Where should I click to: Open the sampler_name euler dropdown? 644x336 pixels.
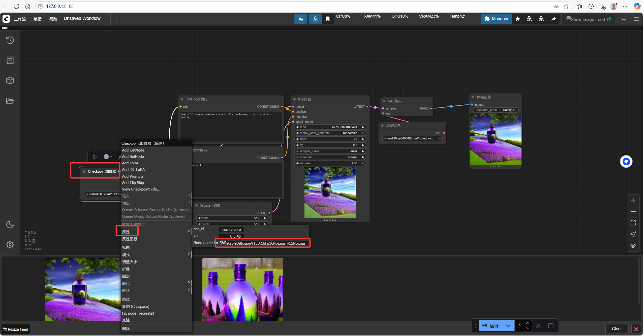coord(330,151)
